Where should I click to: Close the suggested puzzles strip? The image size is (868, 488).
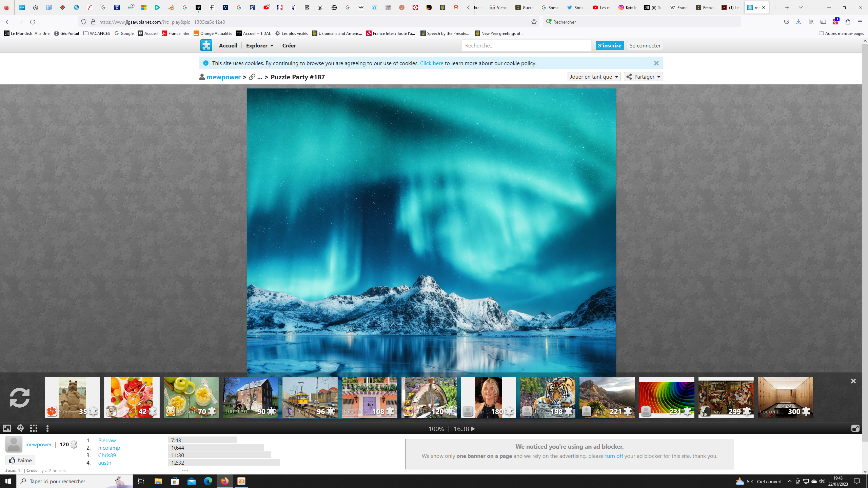[853, 381]
